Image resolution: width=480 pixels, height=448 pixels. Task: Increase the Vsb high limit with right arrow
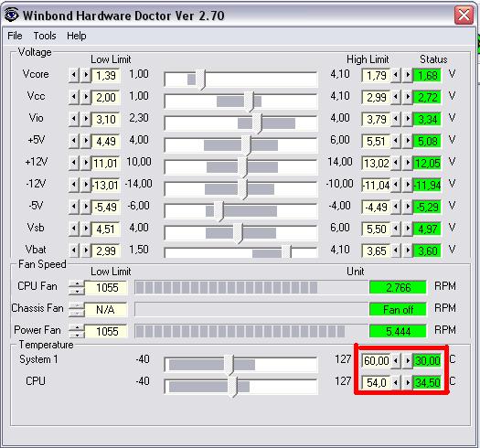[408, 229]
